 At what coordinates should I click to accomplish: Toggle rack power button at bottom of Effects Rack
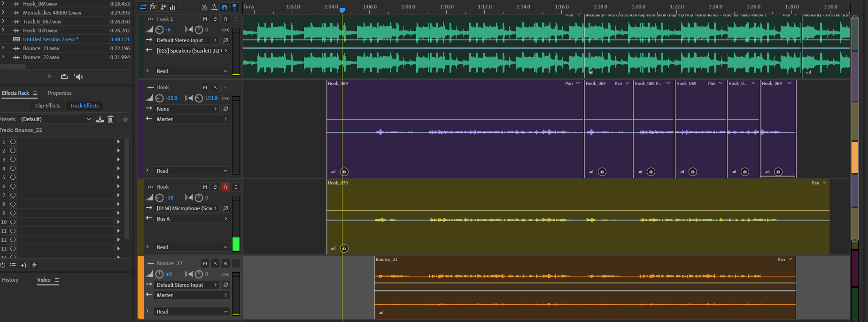click(x=2, y=265)
